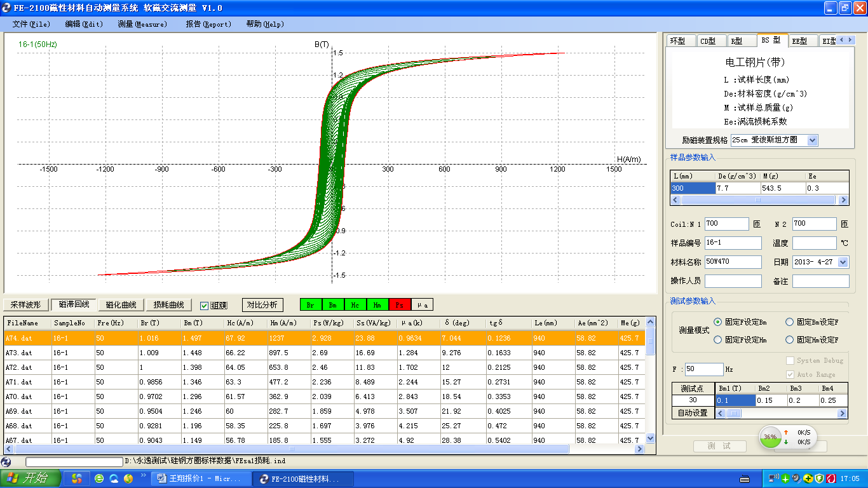Open the Windows 开始 Start menu

click(31, 478)
